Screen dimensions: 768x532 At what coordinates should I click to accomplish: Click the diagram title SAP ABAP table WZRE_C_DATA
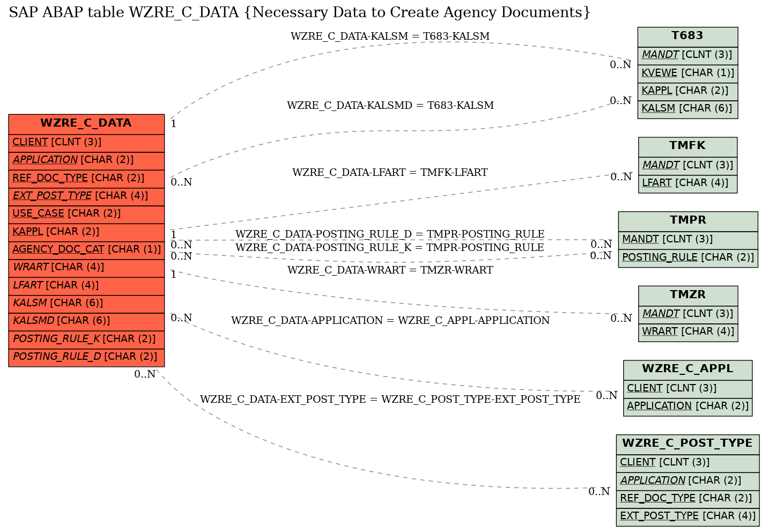pos(299,12)
